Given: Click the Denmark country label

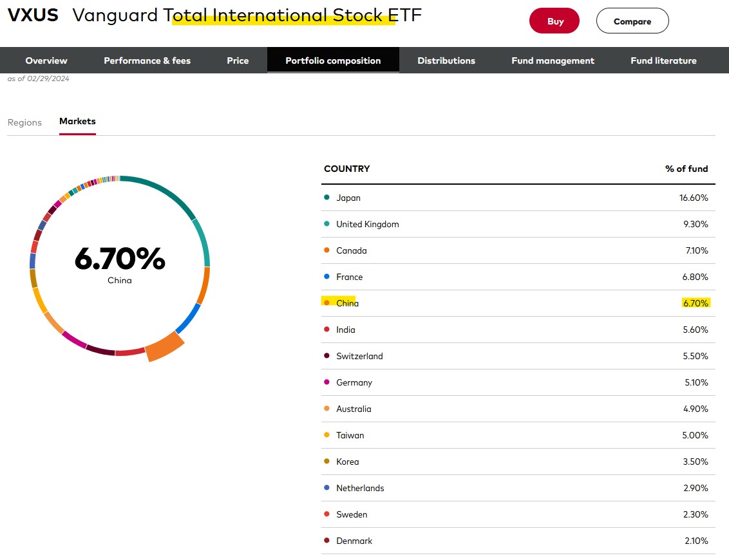Looking at the screenshot, I should [x=354, y=541].
